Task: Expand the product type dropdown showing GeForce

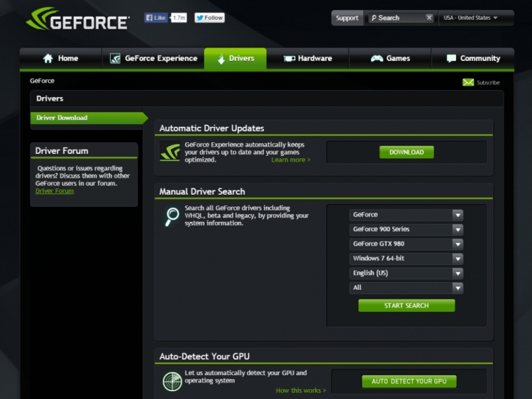Action: [x=406, y=215]
